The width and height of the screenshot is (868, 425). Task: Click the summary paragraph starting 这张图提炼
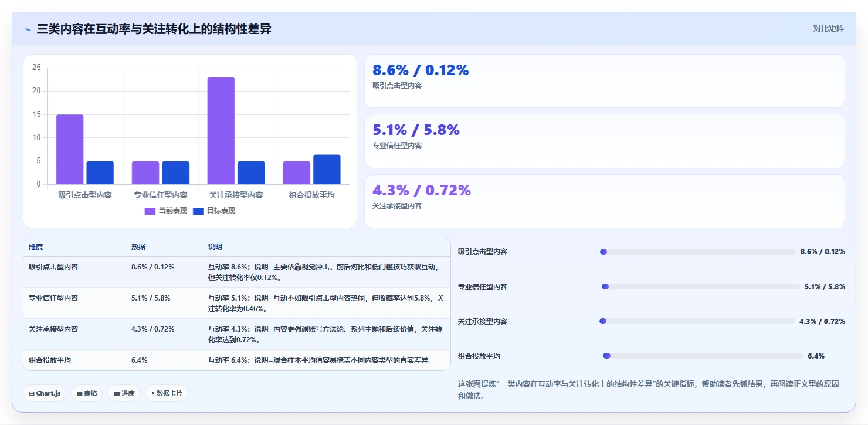pyautogui.click(x=648, y=390)
